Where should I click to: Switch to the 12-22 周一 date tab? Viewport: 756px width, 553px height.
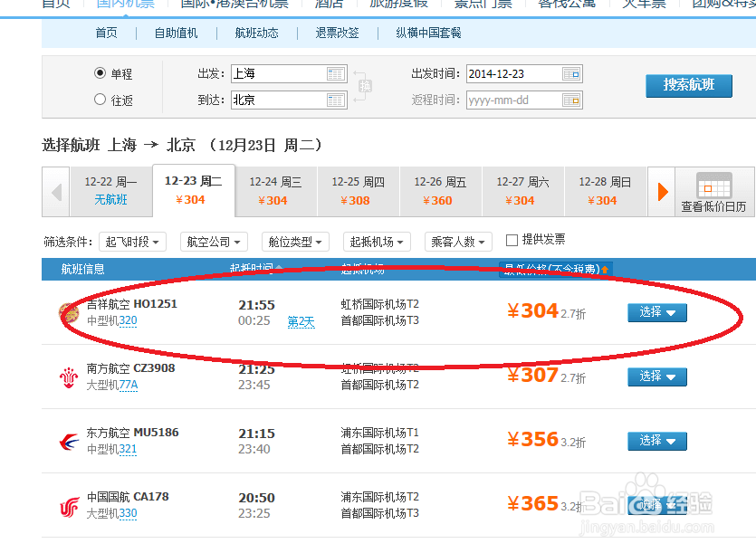point(110,191)
